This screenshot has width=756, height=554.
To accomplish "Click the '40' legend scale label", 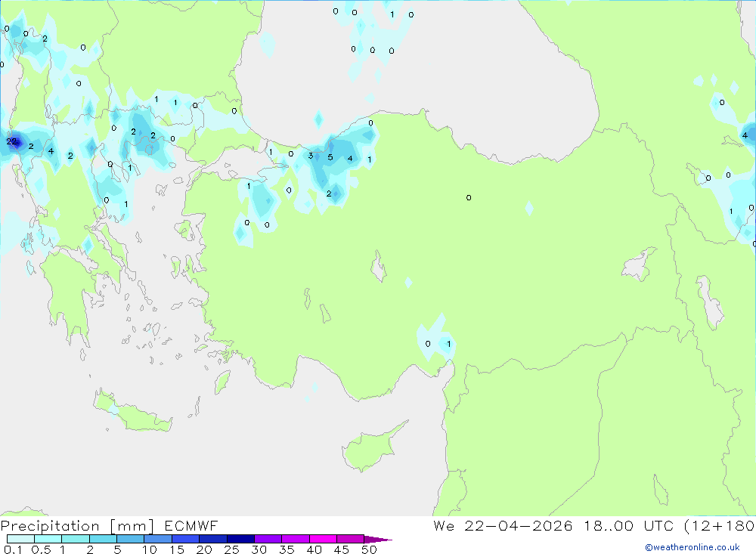I will 314,549.
